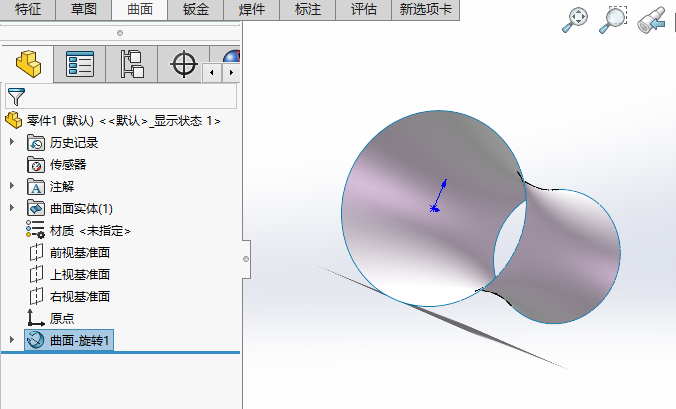
Task: Click the blue origin arrow in viewport
Action: pos(439,196)
